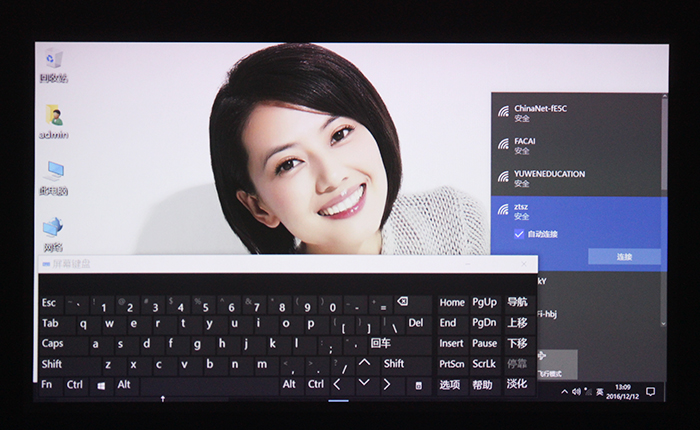Open the admin user folder icon
The height and width of the screenshot is (430, 700).
click(53, 118)
